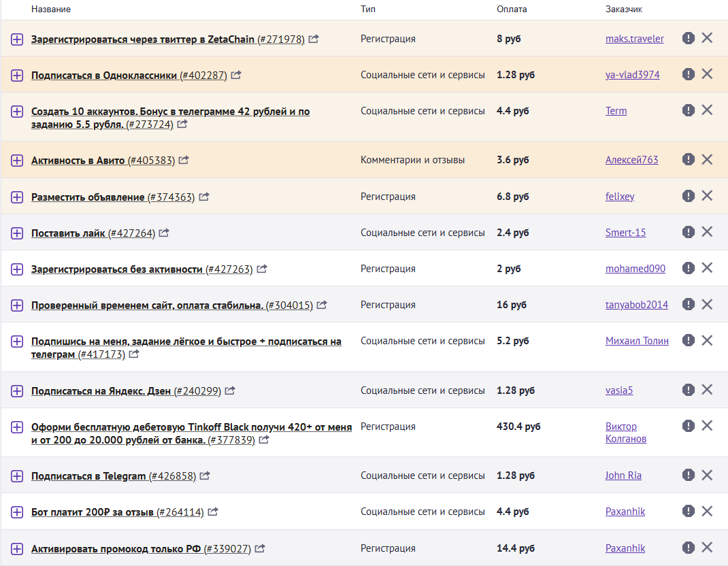Expand the 'Активность в Авито' task row
Viewport: 728px width, 566px height.
point(17,161)
